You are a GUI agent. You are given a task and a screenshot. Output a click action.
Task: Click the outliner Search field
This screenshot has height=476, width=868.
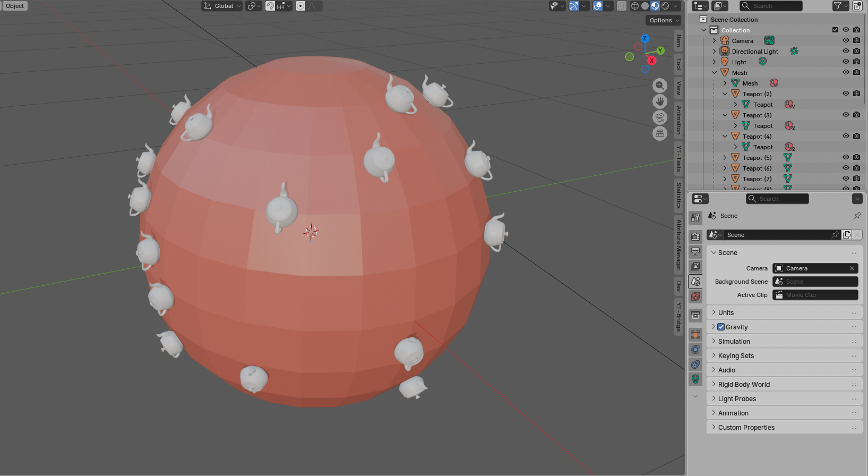(771, 6)
